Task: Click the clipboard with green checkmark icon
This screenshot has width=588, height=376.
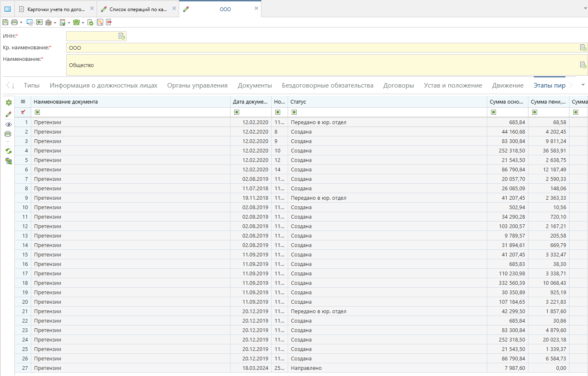Action: 62,22
